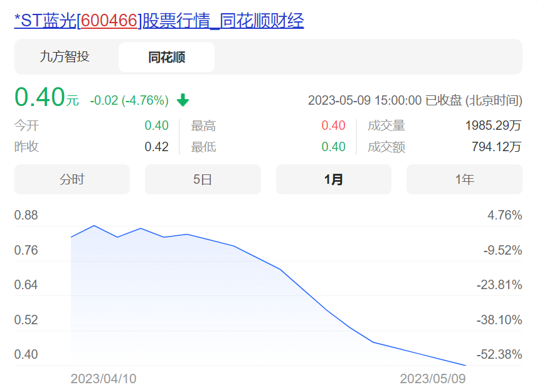
Task: Click the -23.81% percent axis label
Action: tap(499, 285)
